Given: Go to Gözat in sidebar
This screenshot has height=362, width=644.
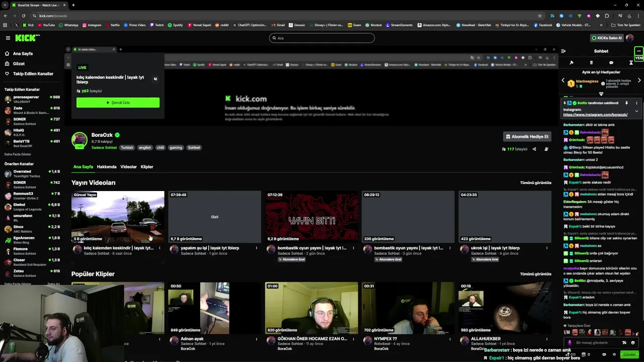Looking at the screenshot, I should (19, 64).
